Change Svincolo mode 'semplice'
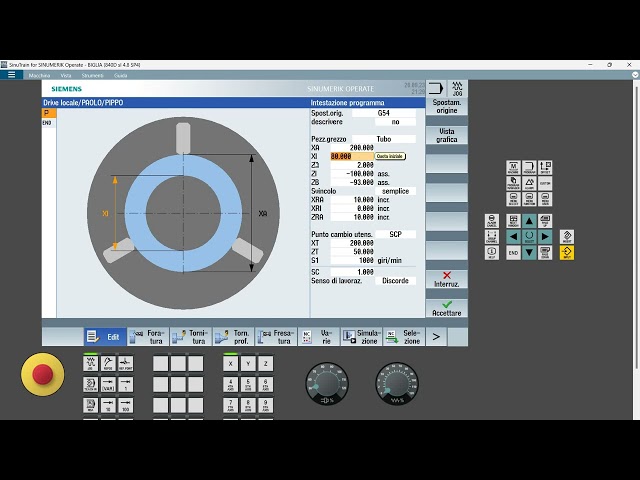 395,191
